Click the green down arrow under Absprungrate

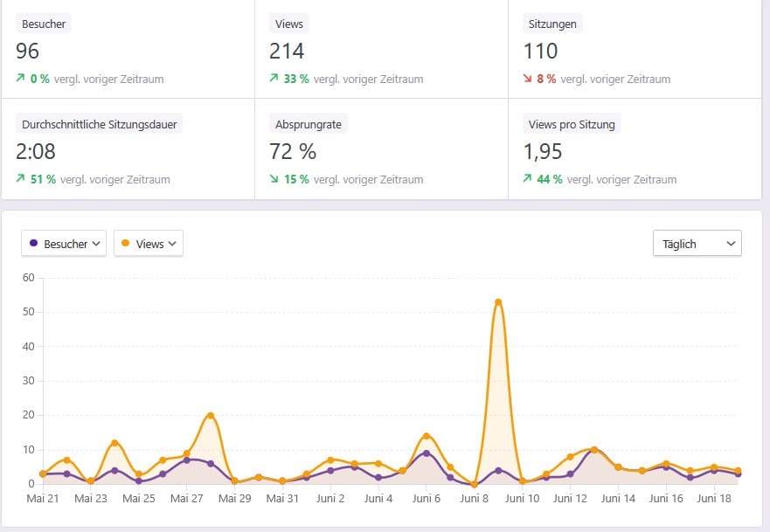click(274, 179)
